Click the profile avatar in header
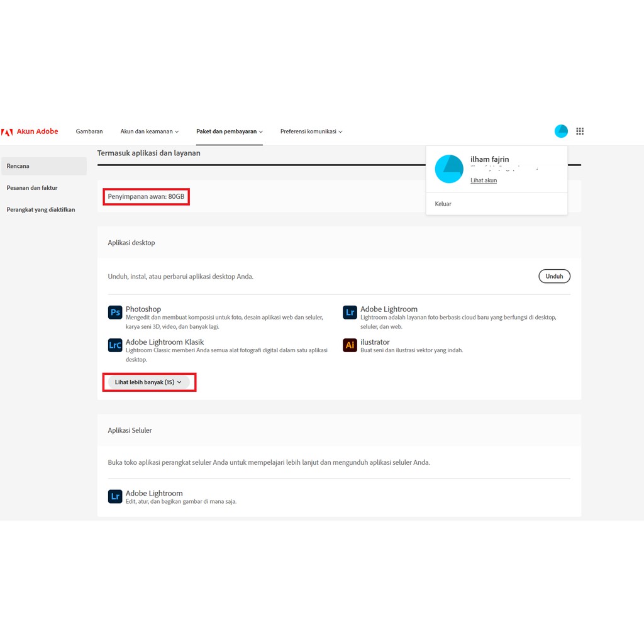This screenshot has width=644, height=644. point(560,131)
